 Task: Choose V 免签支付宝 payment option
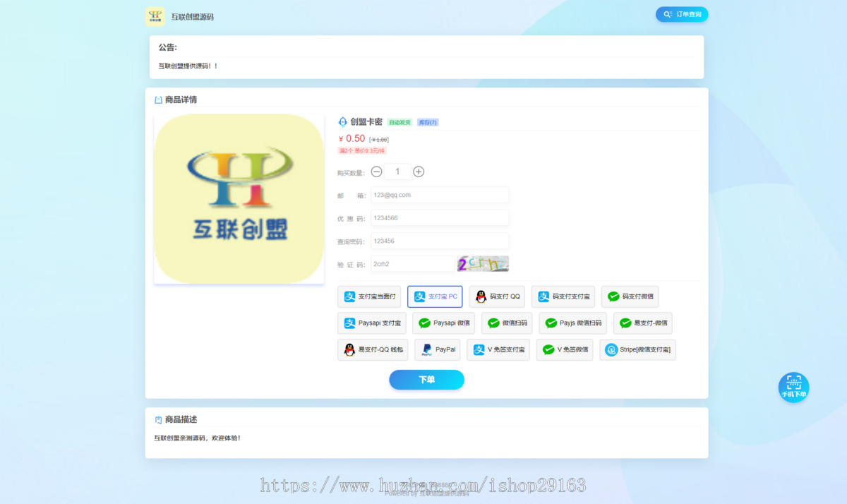click(499, 349)
